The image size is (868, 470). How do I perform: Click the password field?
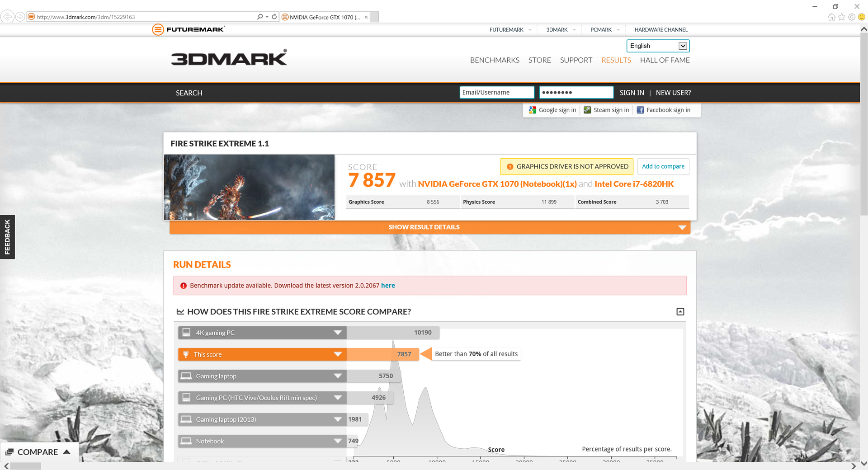pyautogui.click(x=576, y=92)
